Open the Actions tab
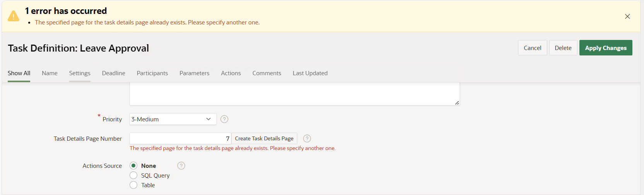644x195 pixels. pos(231,73)
